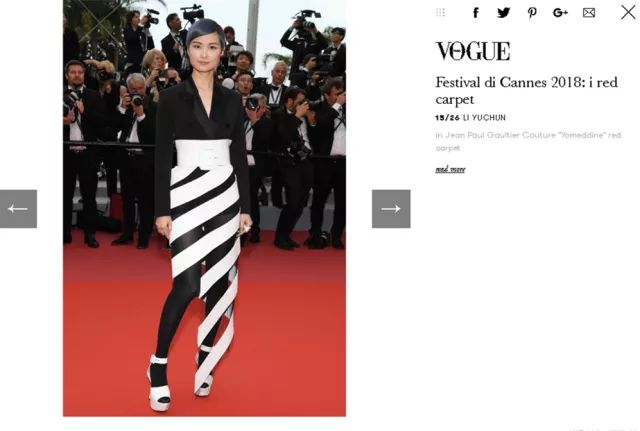Share the gallery on Twitter
Image resolution: width=640 pixels, height=431 pixels.
[504, 13]
